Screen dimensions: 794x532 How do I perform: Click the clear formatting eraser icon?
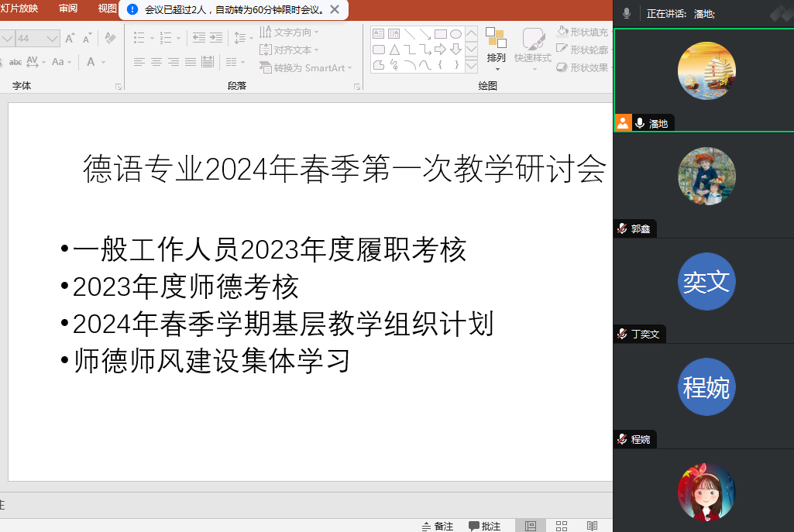110,38
